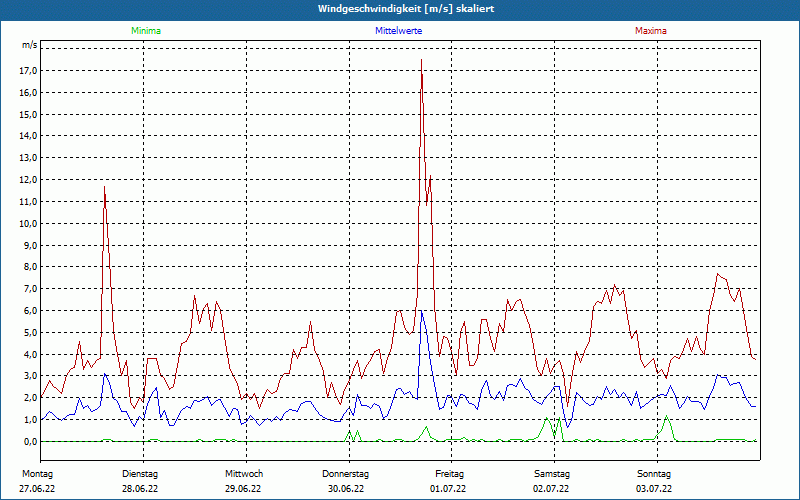Click the 17,0 y-axis value
Viewport: 800px width, 500px height.
click(29, 71)
